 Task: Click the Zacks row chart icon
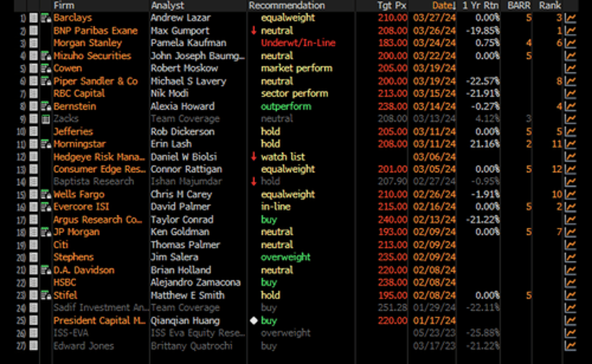pos(570,119)
